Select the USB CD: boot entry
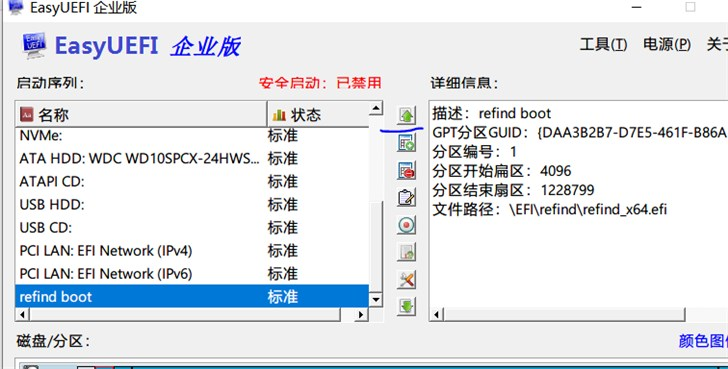 pyautogui.click(x=192, y=227)
